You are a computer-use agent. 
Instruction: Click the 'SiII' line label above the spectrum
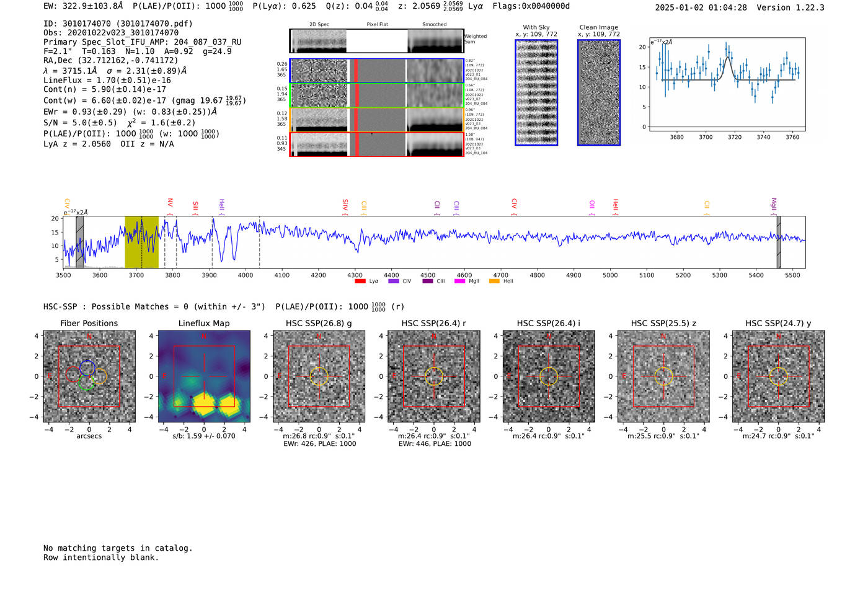pos(195,207)
